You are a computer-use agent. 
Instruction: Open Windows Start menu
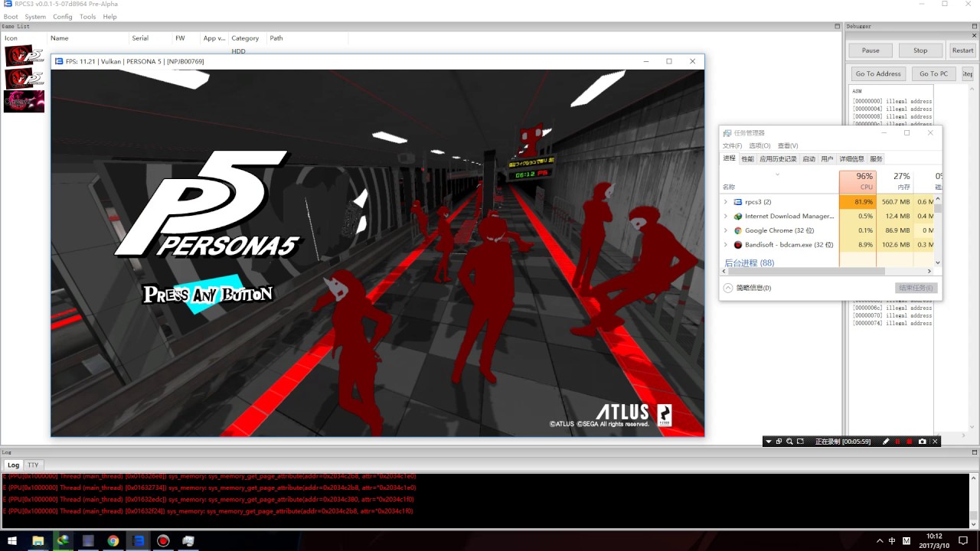(12, 540)
